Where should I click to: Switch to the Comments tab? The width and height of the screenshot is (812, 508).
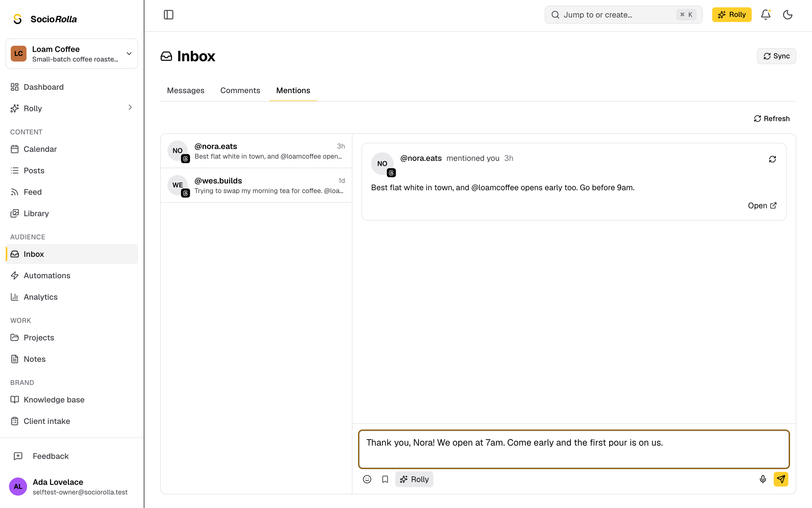tap(240, 90)
